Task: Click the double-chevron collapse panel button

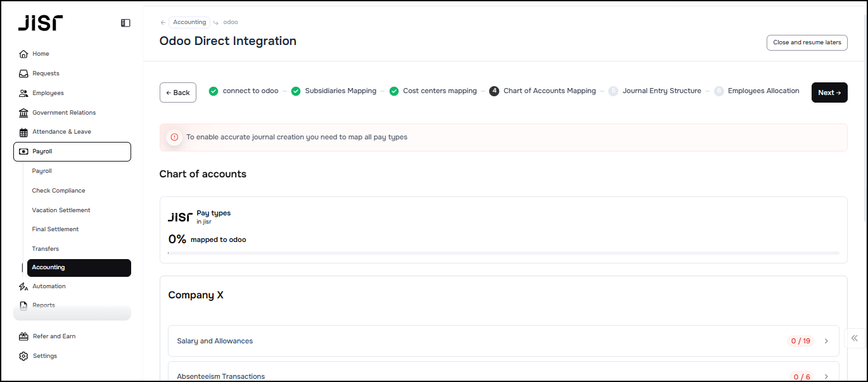Action: tap(855, 338)
